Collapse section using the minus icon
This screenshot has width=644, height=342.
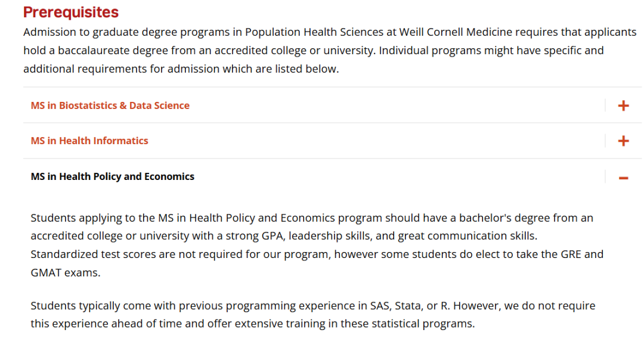623,178
